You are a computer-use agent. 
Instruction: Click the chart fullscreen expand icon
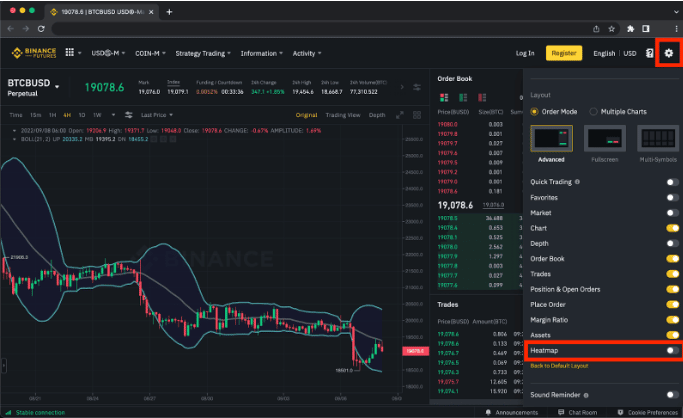tap(398, 115)
